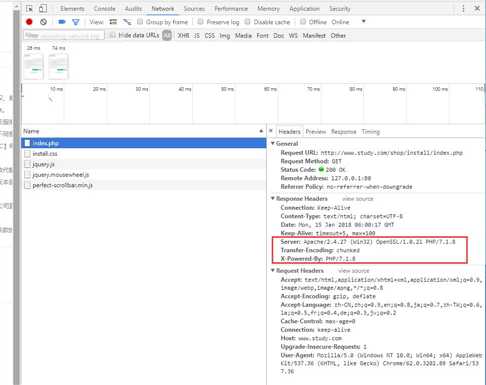Clear the network log

point(43,22)
